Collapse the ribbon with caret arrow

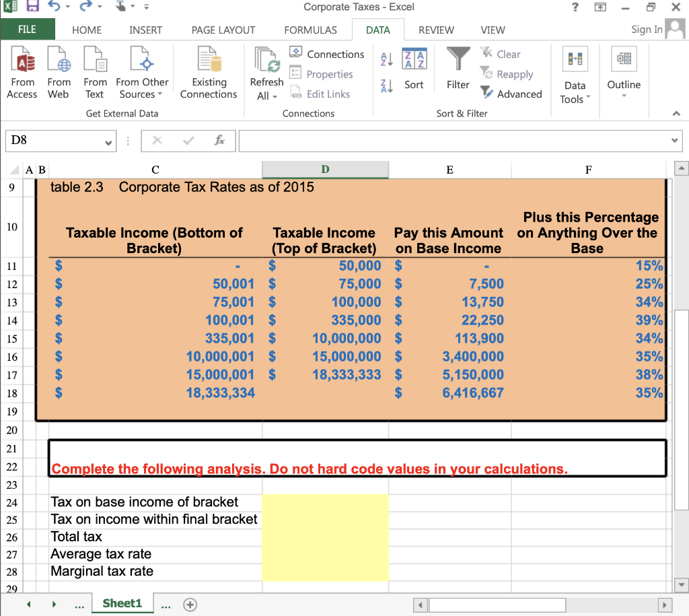pos(676,114)
